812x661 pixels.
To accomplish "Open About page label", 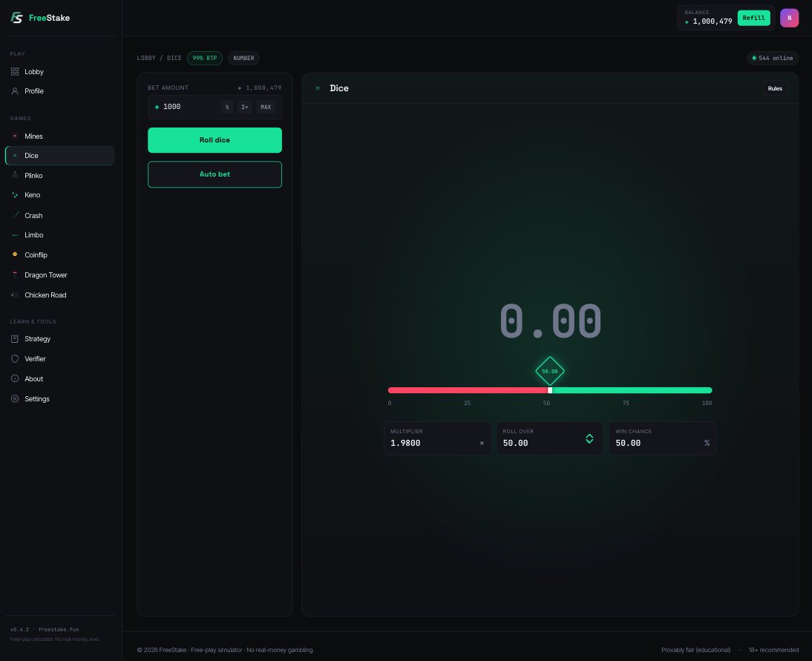I will tap(33, 379).
